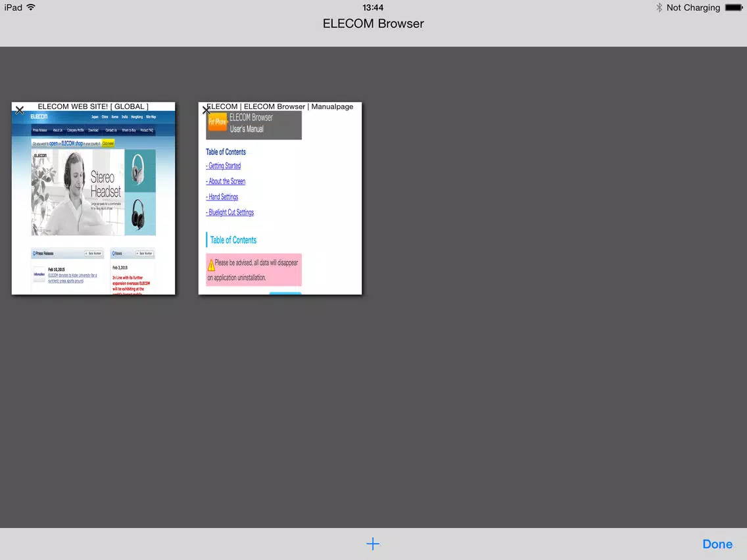Close the ELECOM WEB SITE tab thumbnail
Image resolution: width=747 pixels, height=560 pixels.
pyautogui.click(x=20, y=110)
